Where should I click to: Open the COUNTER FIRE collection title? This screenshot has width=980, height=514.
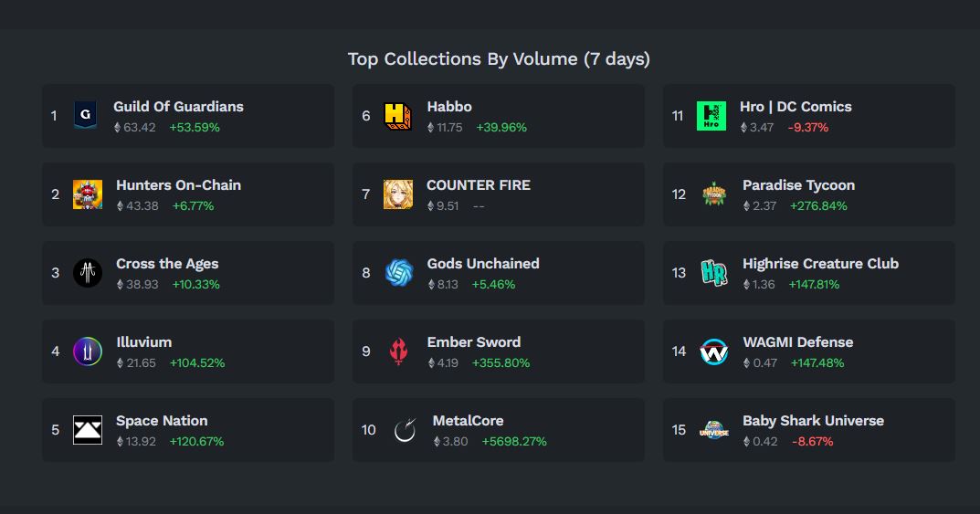click(478, 185)
